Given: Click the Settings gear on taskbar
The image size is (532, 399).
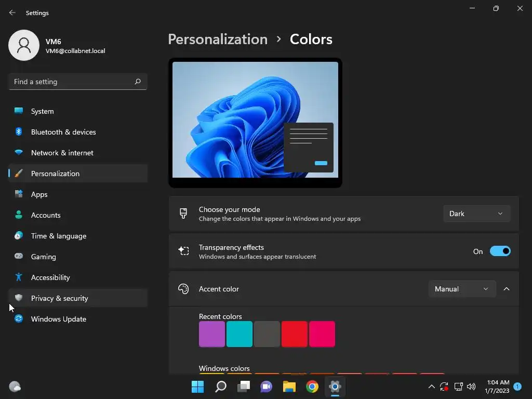Looking at the screenshot, I should 335,387.
